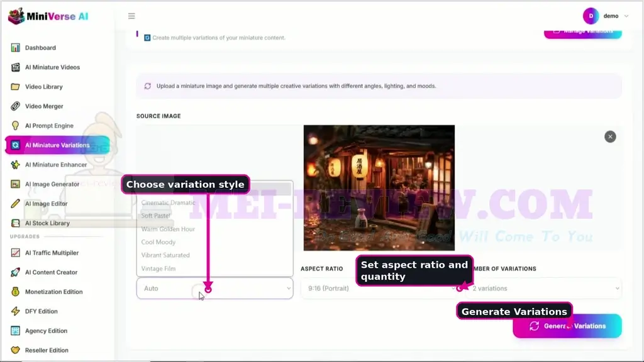Click the Agency Edition building icon
Screen dimensions: 644x362
[x=15, y=331]
